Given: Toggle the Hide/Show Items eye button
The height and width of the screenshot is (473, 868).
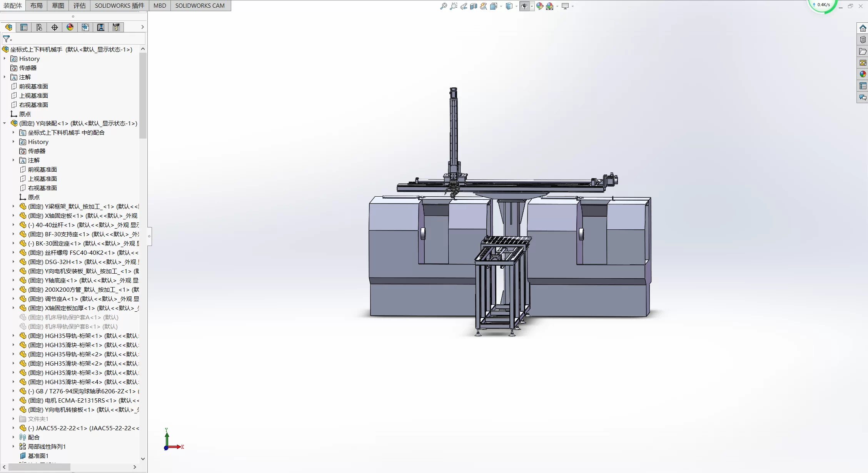Looking at the screenshot, I should click(x=524, y=6).
